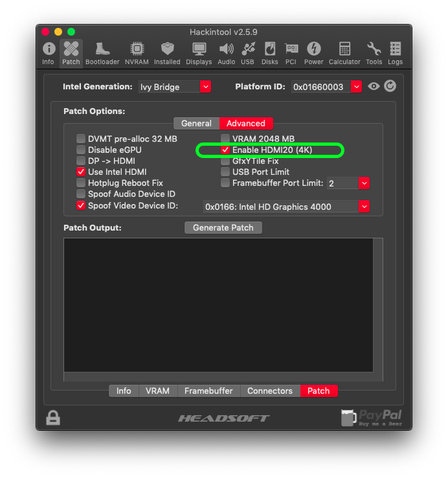Open the NVRAM section
This screenshot has width=448, height=478.
137,53
